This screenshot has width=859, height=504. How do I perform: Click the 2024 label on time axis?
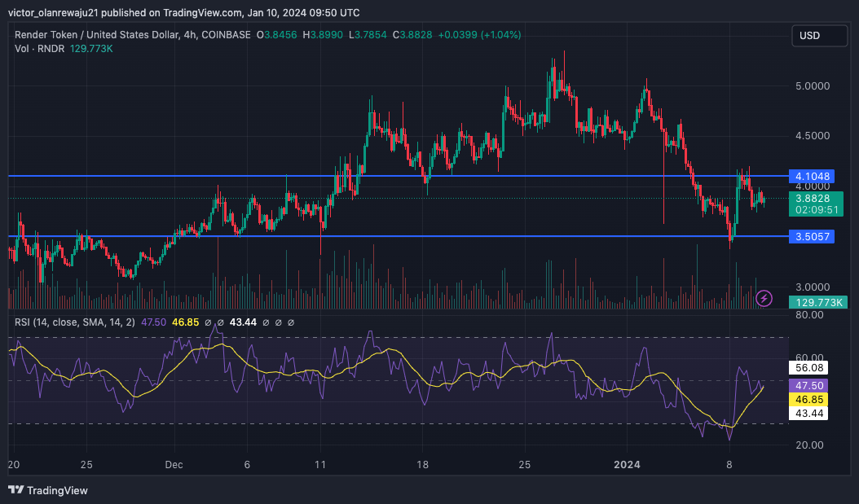point(627,465)
